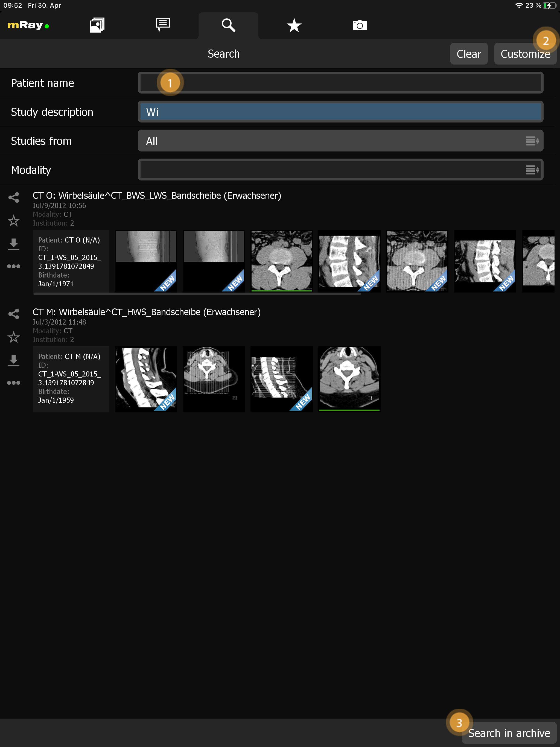Share the CT M HWS study
The image size is (560, 747).
(13, 314)
